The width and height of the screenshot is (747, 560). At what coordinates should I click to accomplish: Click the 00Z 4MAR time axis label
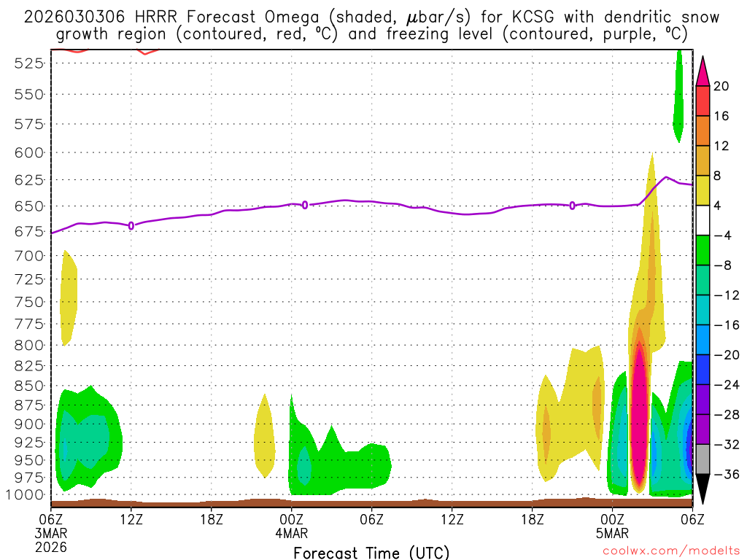pos(292,526)
